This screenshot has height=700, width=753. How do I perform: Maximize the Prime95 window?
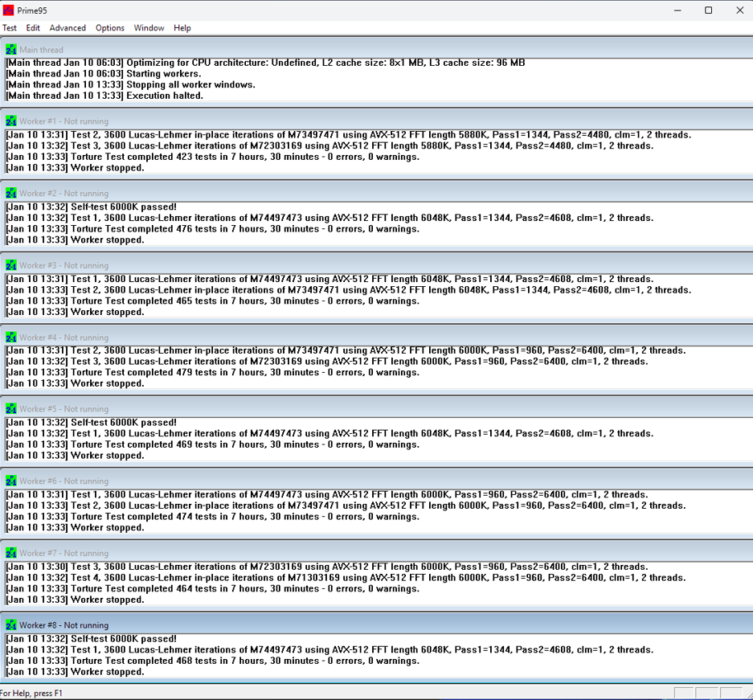click(x=708, y=10)
